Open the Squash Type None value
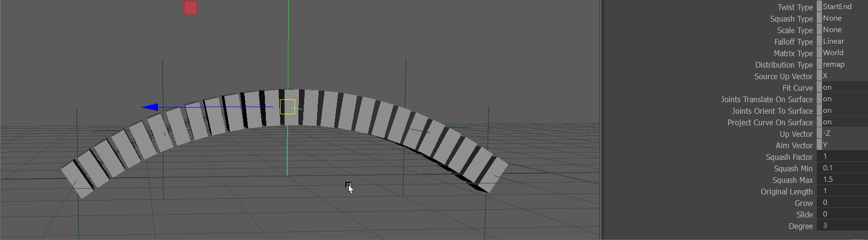Viewport: 868px width, 240px height. 843,18
